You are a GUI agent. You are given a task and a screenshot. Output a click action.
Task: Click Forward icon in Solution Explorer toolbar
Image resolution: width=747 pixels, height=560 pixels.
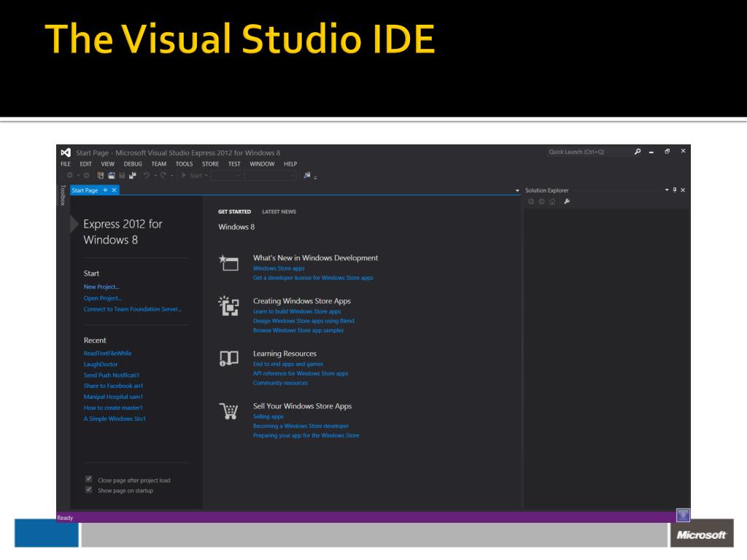pyautogui.click(x=542, y=201)
